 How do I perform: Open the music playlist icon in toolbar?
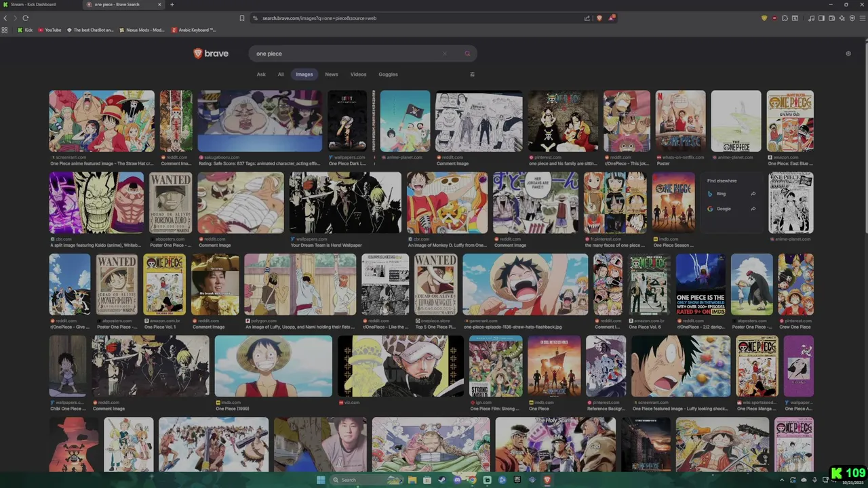[x=812, y=18]
